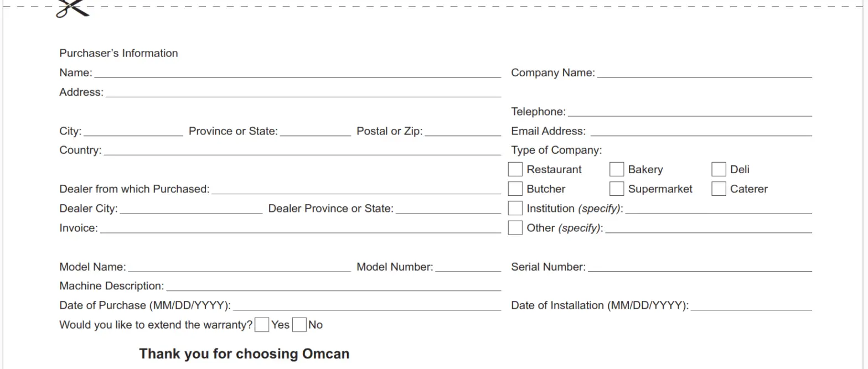Image resolution: width=868 pixels, height=369 pixels.
Task: Click the scissors cut-line icon
Action: pos(72,8)
